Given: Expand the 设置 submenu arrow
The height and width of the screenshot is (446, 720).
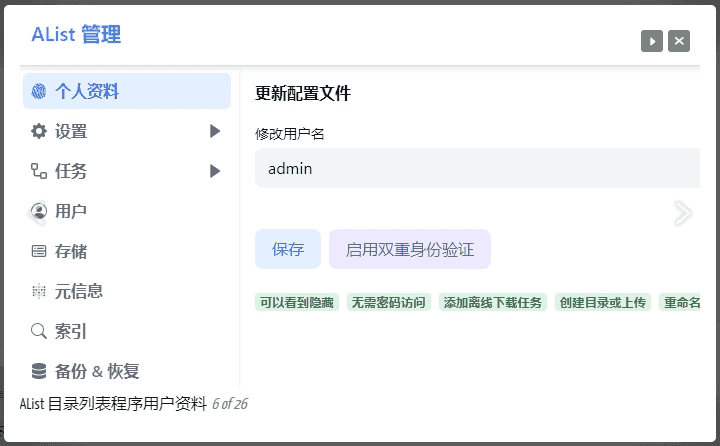Looking at the screenshot, I should [215, 131].
